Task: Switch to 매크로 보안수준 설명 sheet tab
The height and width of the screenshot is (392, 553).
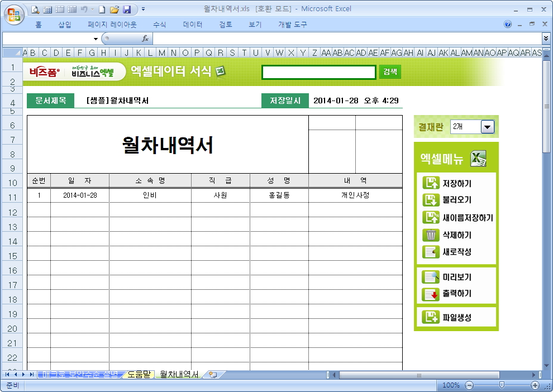Action: pos(80,374)
